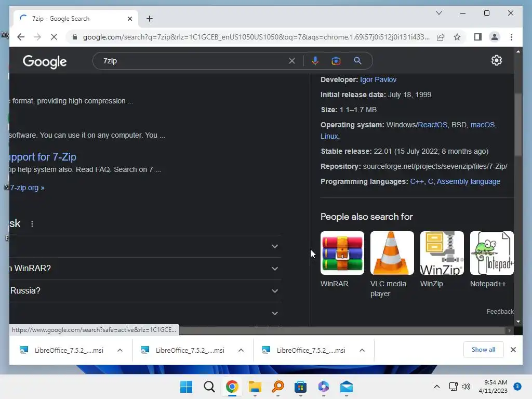Screen dimensions: 532x399
Task: Open the macOS link
Action: [482, 125]
